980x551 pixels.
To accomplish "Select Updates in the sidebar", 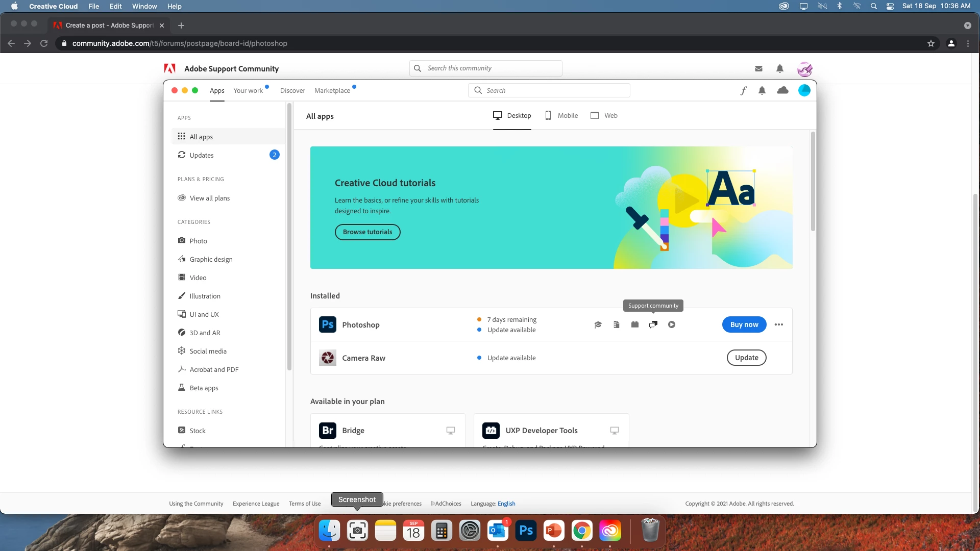I will [x=202, y=155].
